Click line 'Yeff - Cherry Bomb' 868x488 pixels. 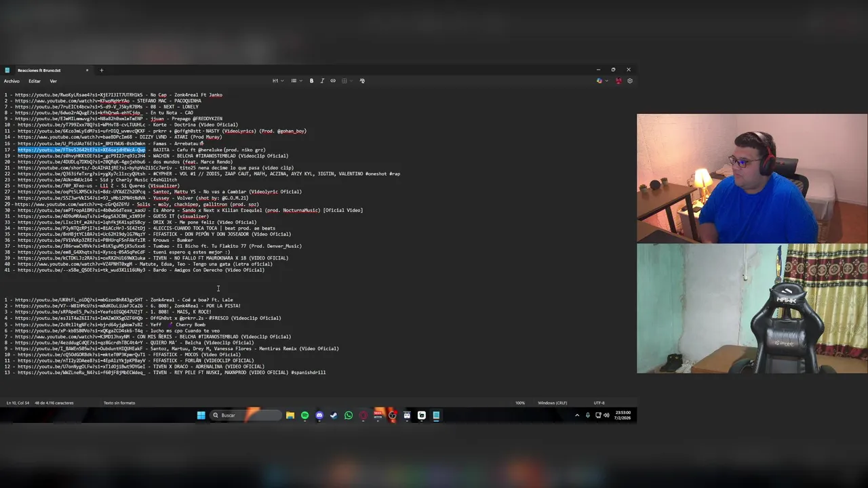(178, 325)
